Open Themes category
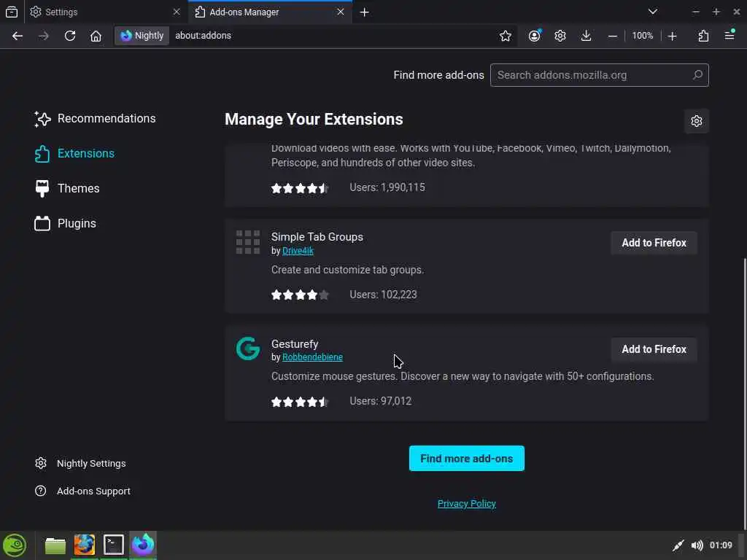 tap(67, 189)
